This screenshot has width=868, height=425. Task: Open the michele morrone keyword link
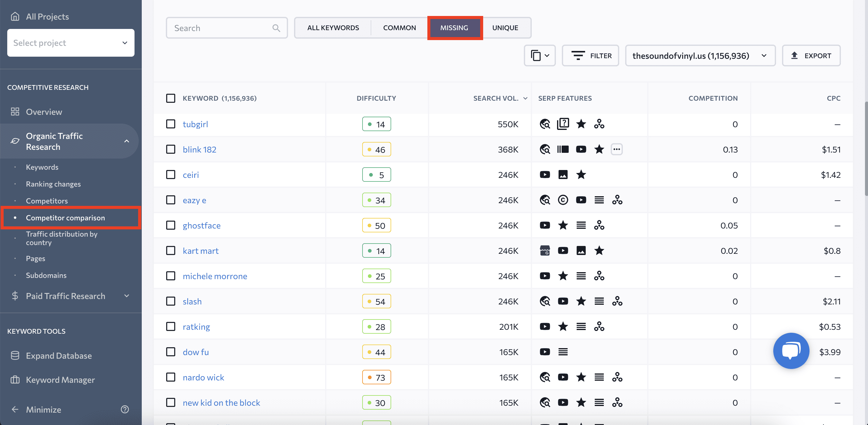(215, 276)
